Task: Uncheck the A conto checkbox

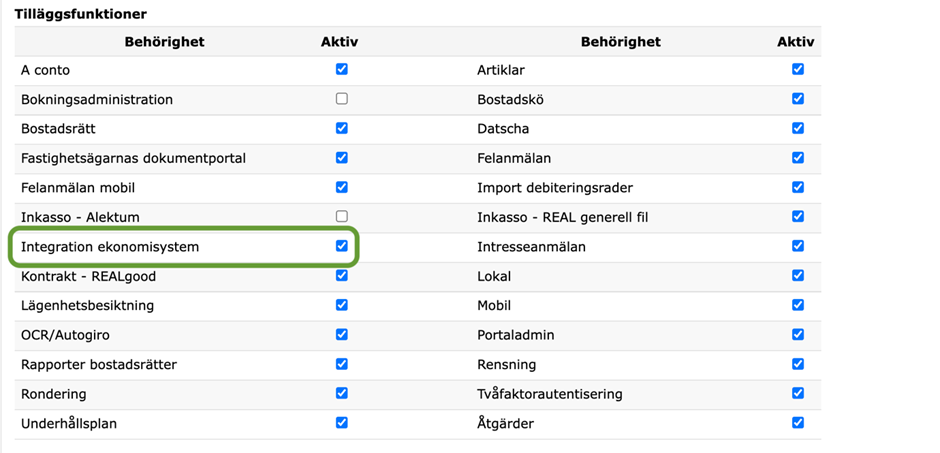Action: pyautogui.click(x=342, y=70)
